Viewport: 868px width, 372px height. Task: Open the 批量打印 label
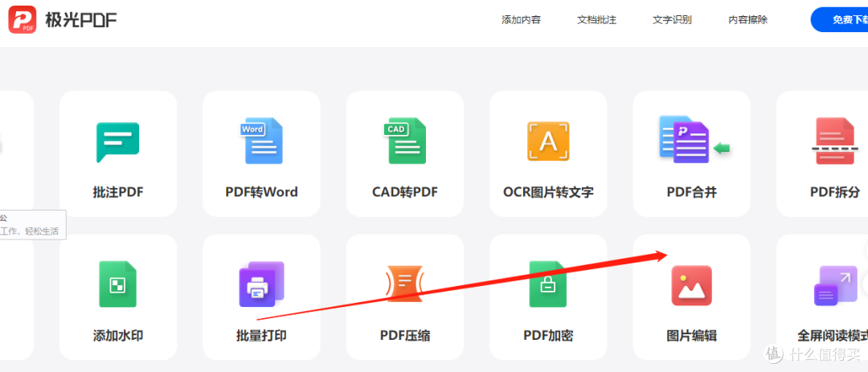tap(261, 336)
